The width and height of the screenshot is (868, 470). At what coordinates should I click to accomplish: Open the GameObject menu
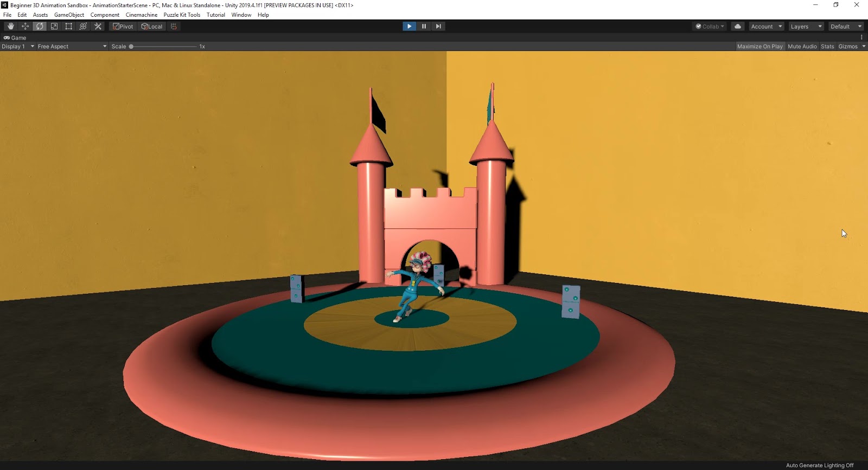point(69,15)
